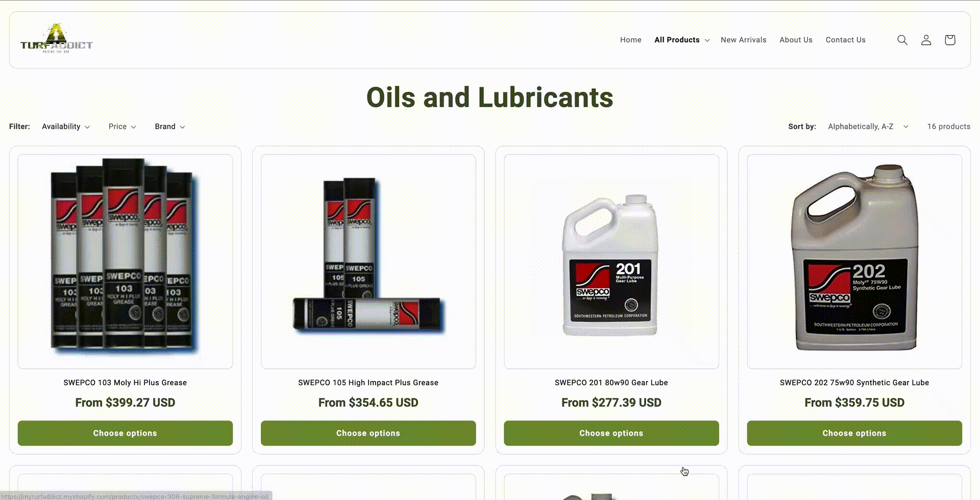This screenshot has height=500, width=980.
Task: Open the shopping cart icon
Action: pyautogui.click(x=949, y=40)
